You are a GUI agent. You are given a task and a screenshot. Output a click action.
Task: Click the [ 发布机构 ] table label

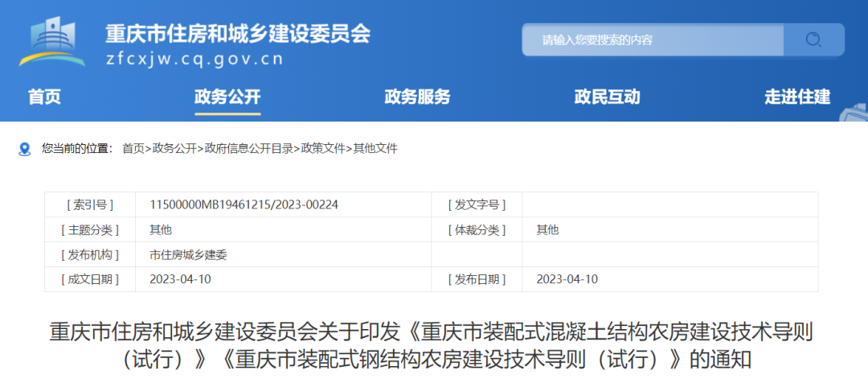click(x=90, y=255)
